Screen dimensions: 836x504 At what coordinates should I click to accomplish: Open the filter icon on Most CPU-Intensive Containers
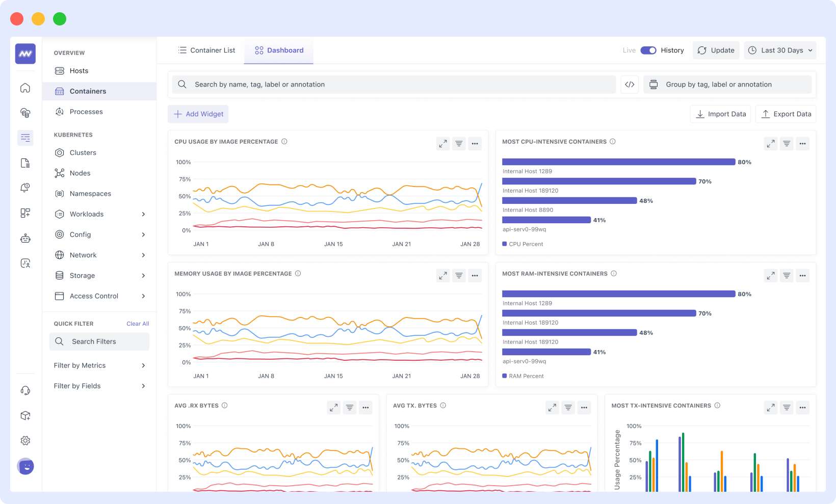tap(786, 143)
